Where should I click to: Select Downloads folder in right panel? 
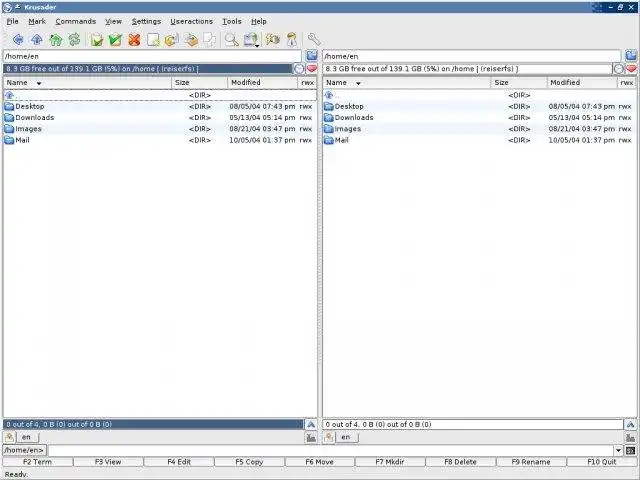pos(480,118)
